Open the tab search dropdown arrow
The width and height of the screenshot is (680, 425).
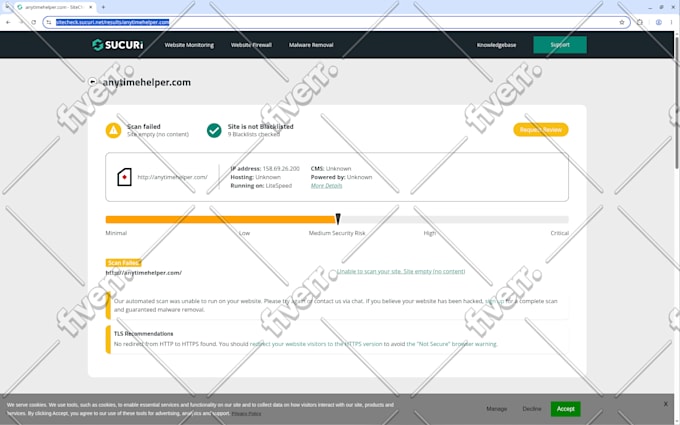pos(7,7)
